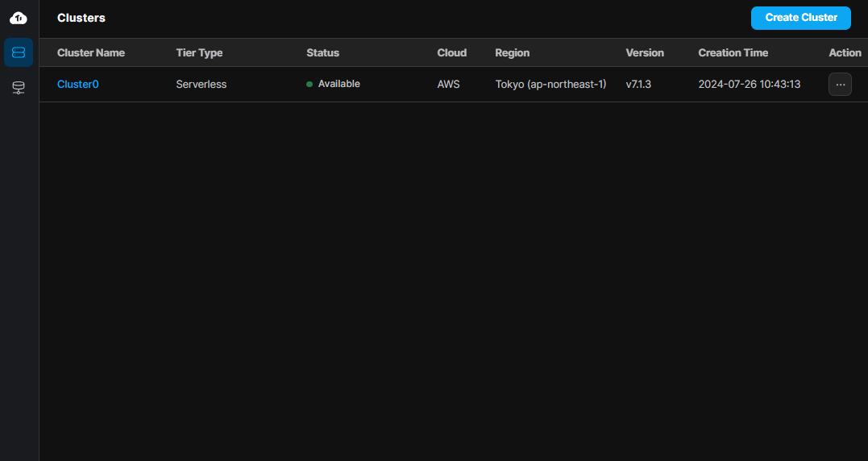Click the Cloud column header
This screenshot has width=868, height=461.
point(451,52)
